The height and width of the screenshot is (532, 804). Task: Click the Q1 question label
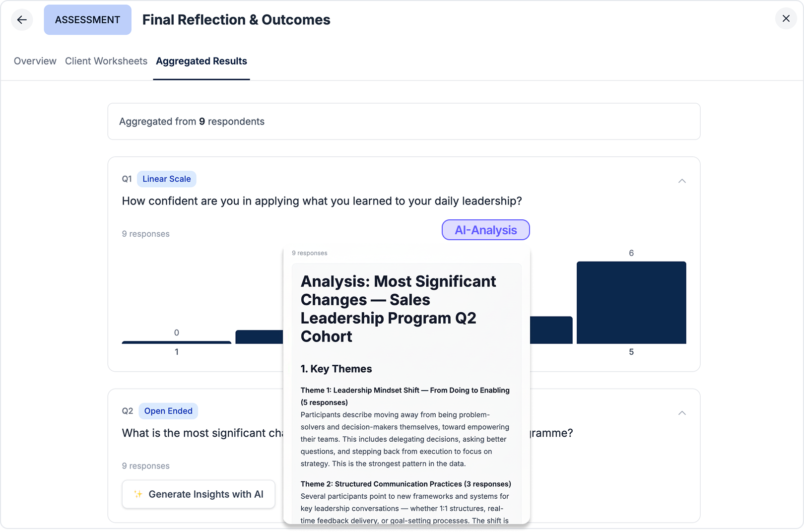tap(127, 179)
